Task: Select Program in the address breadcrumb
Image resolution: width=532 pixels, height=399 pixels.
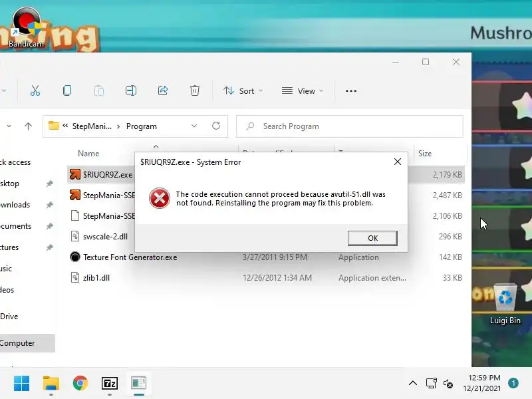Action: point(142,126)
